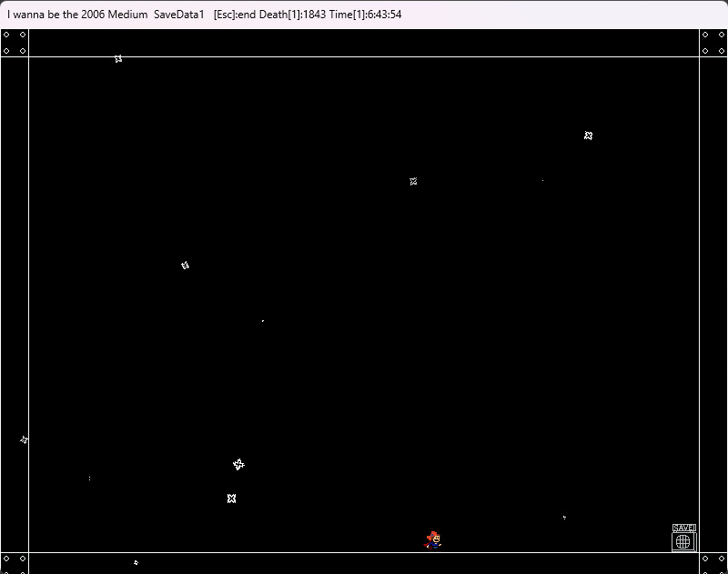Click the 'Time[1]:6:43:54' timer
This screenshot has height=574, width=728.
pos(366,15)
